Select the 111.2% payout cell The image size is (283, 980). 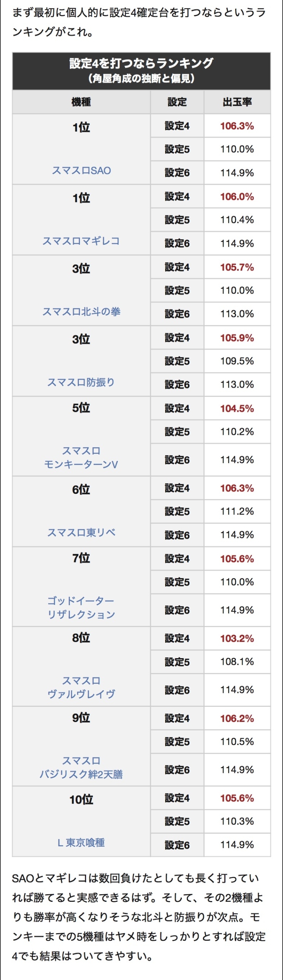point(237,511)
